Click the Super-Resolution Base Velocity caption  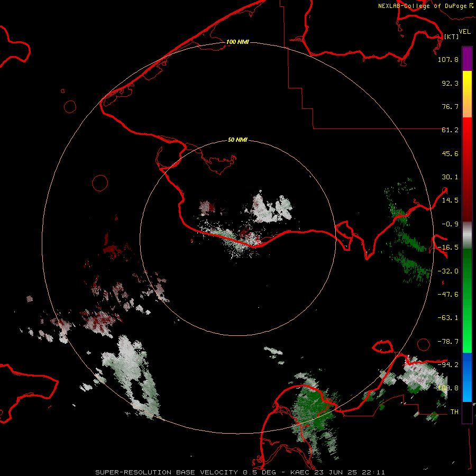point(240,472)
